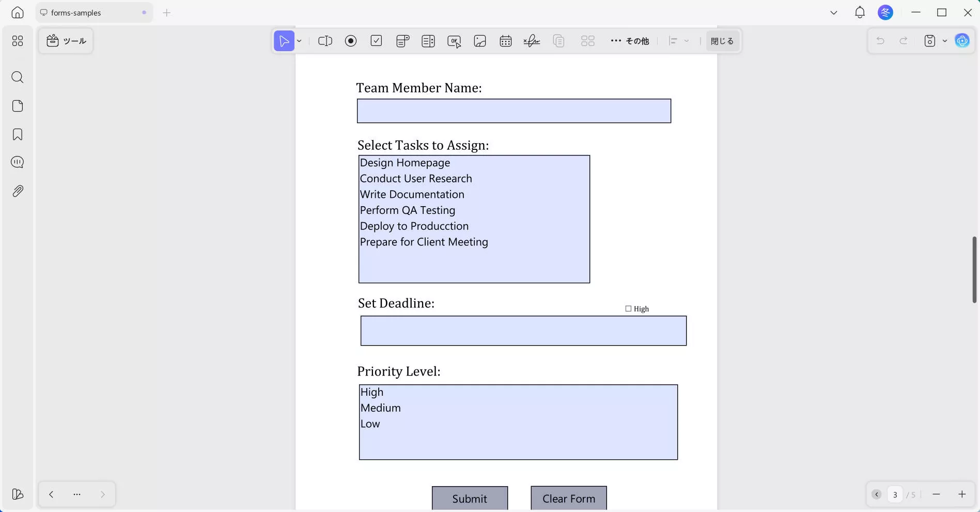Screen dimensions: 980x512
Task: Select the checkbox form tool
Action: pyautogui.click(x=377, y=41)
